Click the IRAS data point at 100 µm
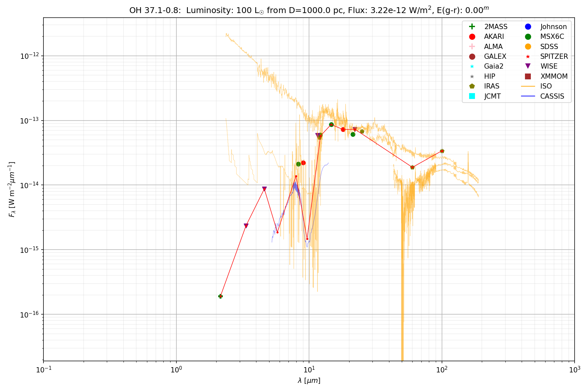588x392 pixels. 442,151
